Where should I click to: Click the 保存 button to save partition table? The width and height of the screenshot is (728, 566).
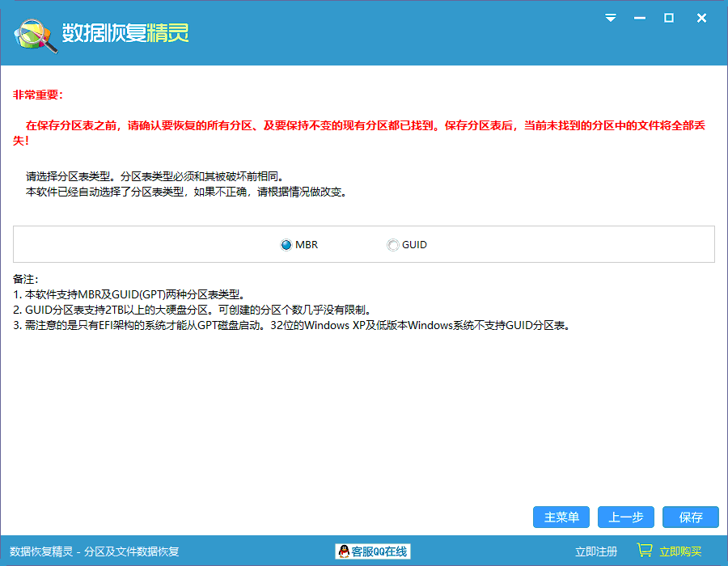click(x=688, y=517)
